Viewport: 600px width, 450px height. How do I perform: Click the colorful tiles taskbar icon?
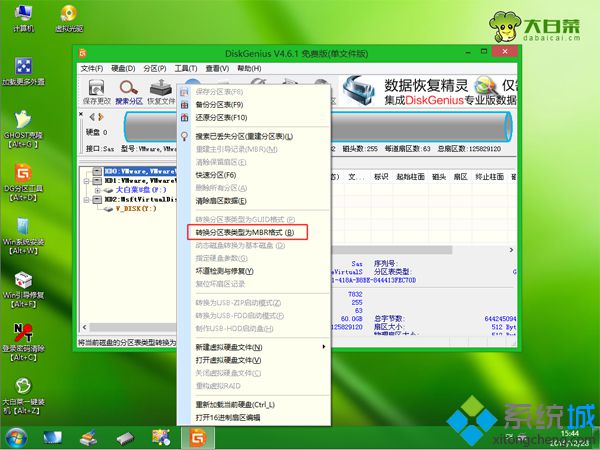(161, 438)
